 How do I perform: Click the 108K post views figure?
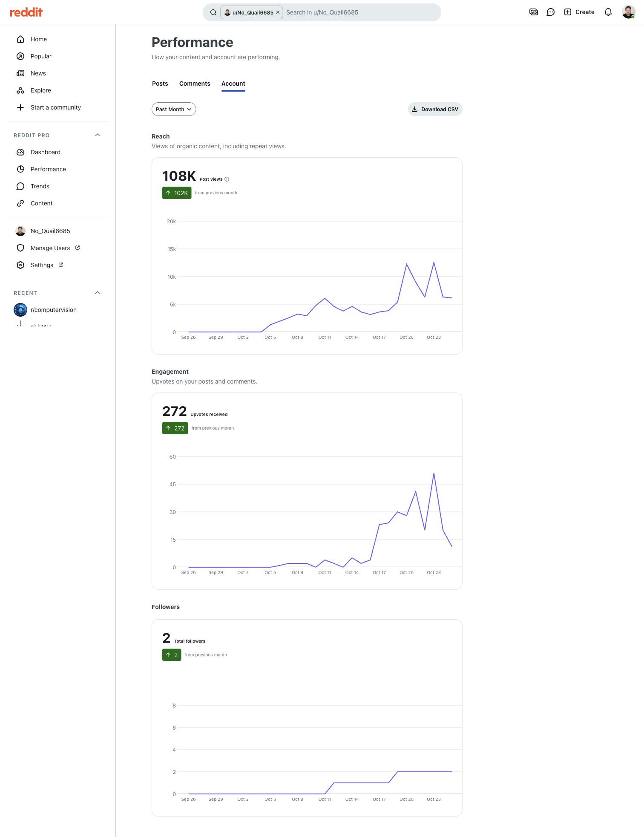pyautogui.click(x=179, y=176)
